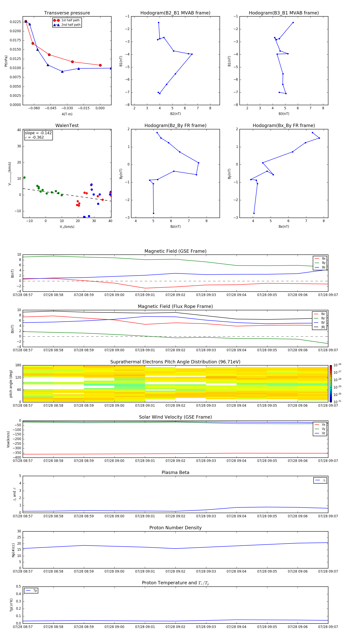Click the '07/28 09:02' tick under GSE magnetic field
The height and width of the screenshot is (644, 351).
pyautogui.click(x=175, y=295)
